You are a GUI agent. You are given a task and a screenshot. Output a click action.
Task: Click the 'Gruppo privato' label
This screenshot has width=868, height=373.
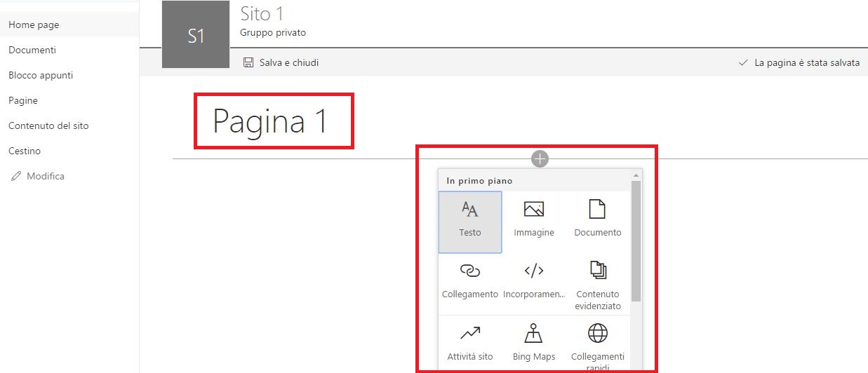(273, 32)
